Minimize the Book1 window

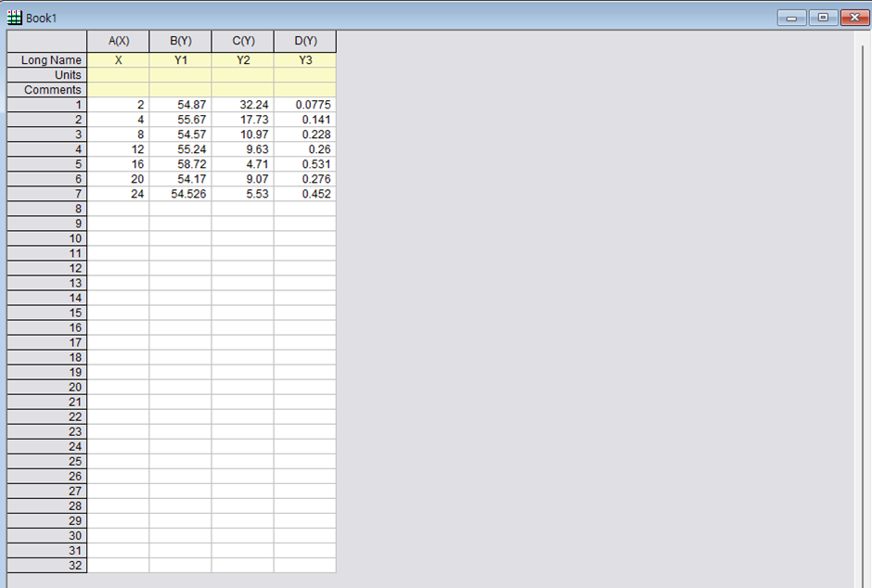click(x=791, y=17)
